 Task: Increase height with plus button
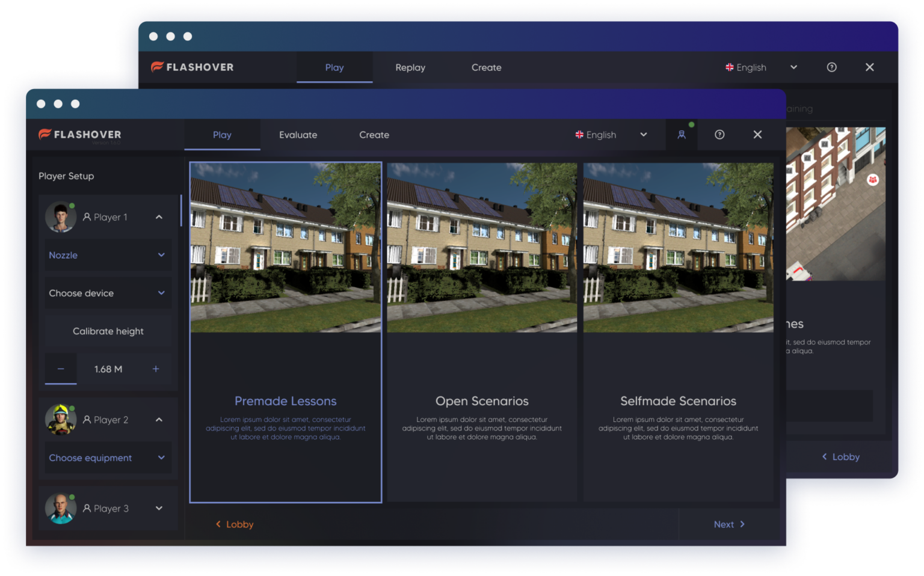click(156, 369)
